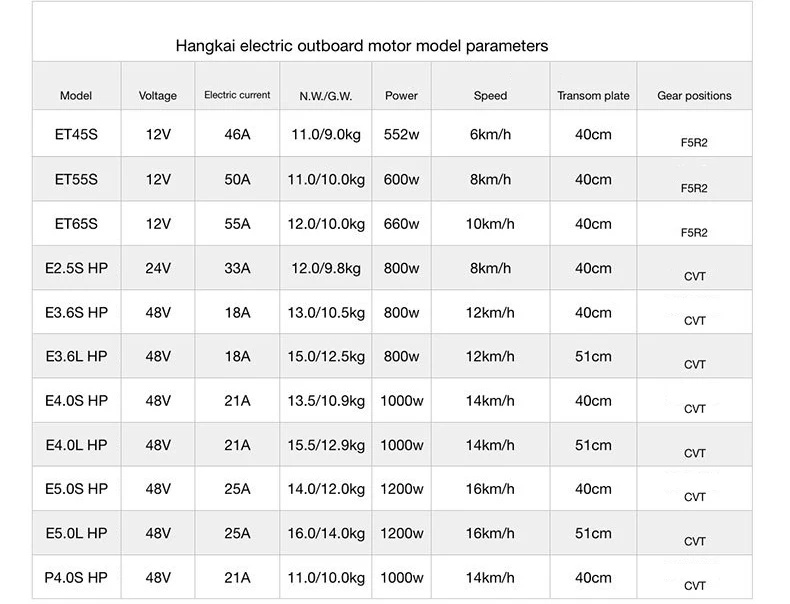The width and height of the screenshot is (790, 604).
Task: Click the Model column header
Action: (x=76, y=96)
